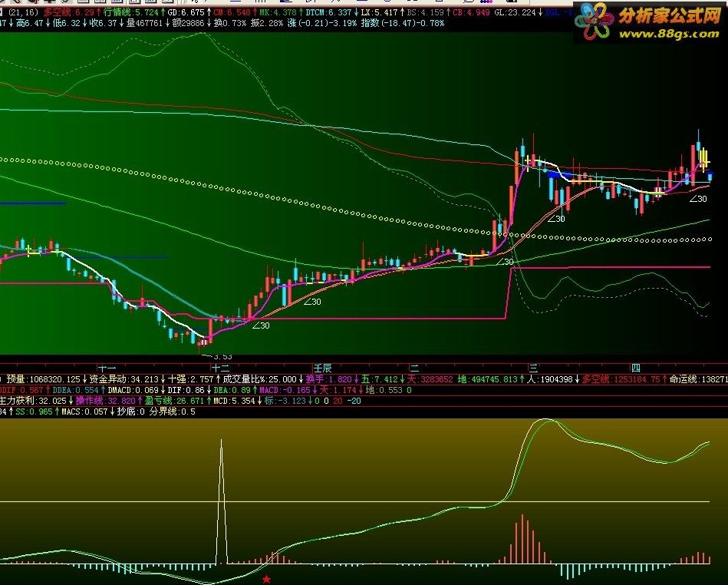The image size is (728, 585).
Task: Click the DIF:0.86 value
Action: pyautogui.click(x=186, y=390)
